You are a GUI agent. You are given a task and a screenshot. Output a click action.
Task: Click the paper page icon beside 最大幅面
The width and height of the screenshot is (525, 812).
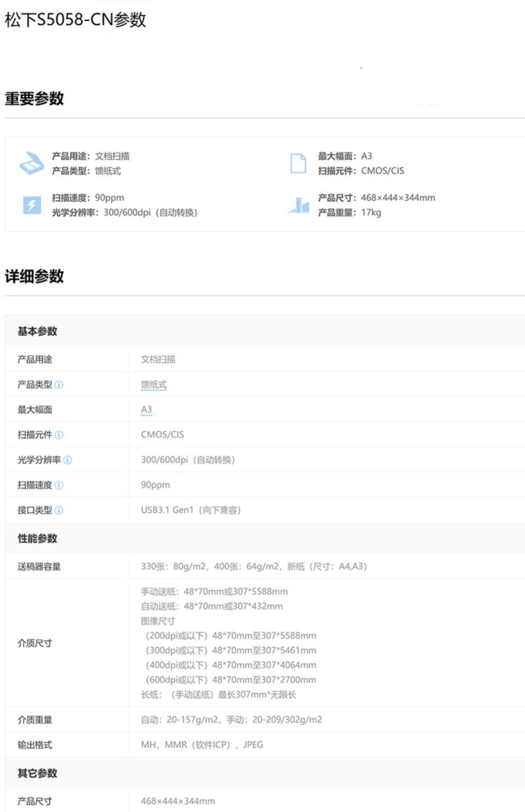[x=298, y=163]
